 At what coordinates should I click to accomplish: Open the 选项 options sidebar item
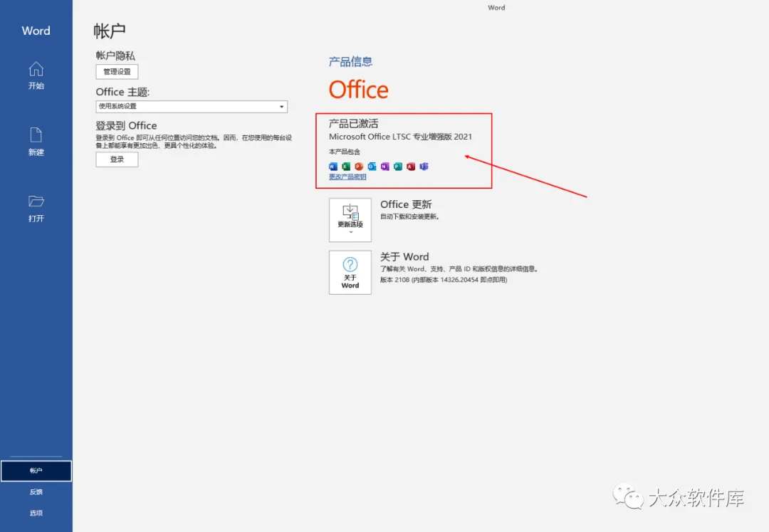point(36,513)
